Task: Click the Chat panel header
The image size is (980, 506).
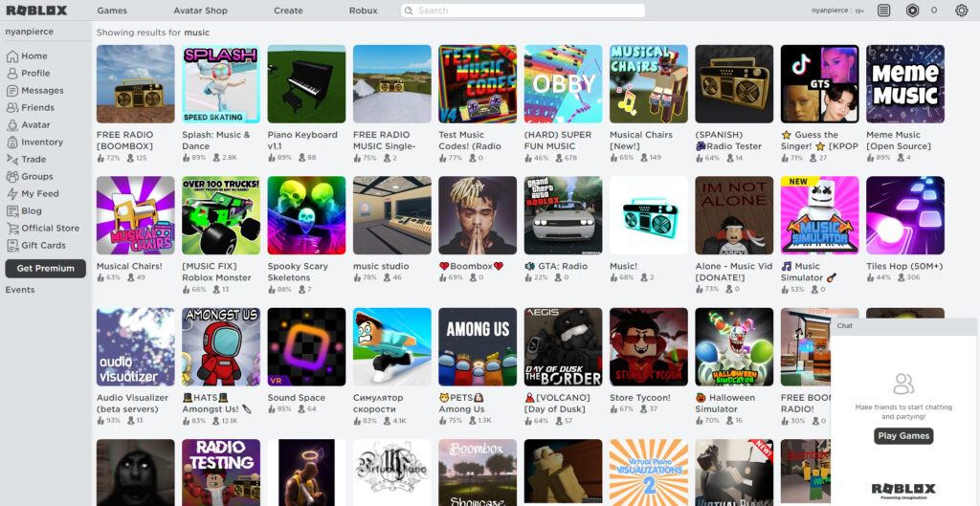Action: click(903, 326)
